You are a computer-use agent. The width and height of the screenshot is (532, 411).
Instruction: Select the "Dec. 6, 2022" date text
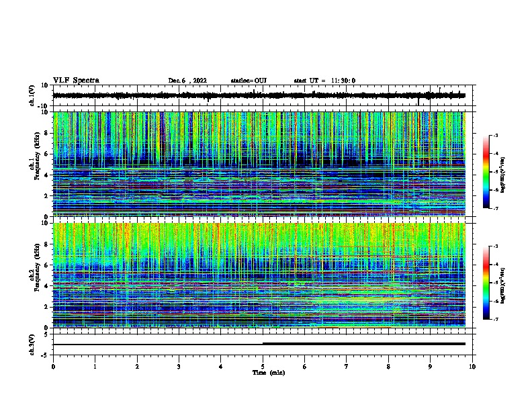(187, 81)
